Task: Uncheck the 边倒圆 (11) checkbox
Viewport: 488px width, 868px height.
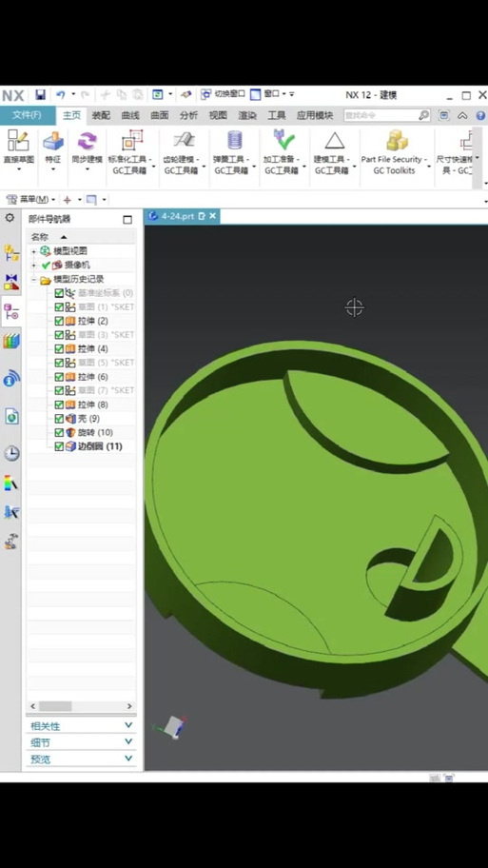Action: (59, 446)
